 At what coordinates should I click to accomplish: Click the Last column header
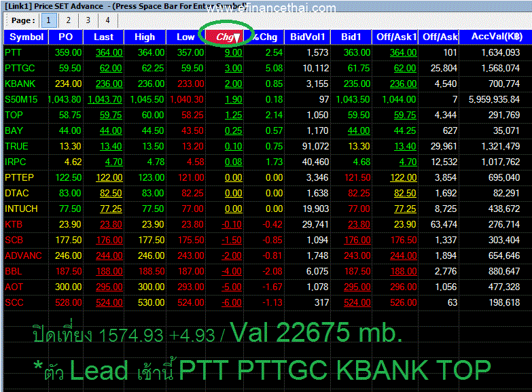tap(103, 37)
